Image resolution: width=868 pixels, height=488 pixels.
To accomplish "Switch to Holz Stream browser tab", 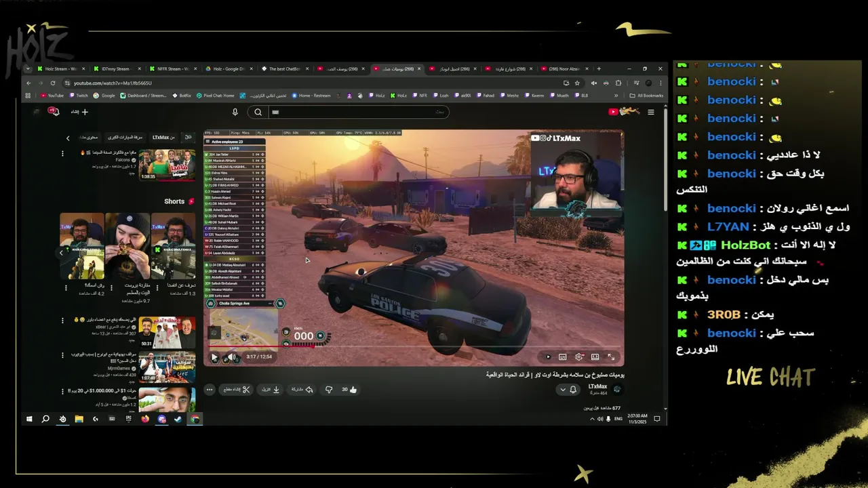I will pyautogui.click(x=60, y=68).
